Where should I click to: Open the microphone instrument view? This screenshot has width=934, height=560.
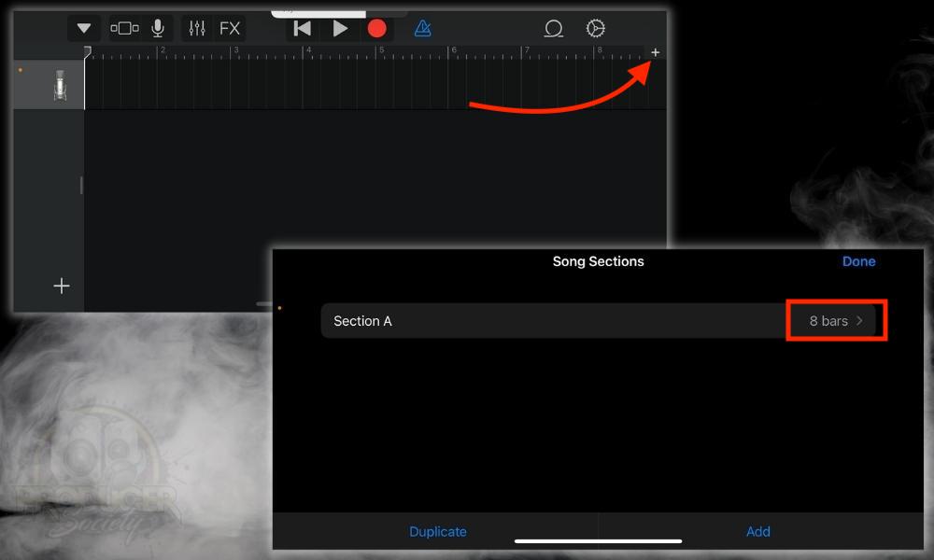(x=158, y=28)
